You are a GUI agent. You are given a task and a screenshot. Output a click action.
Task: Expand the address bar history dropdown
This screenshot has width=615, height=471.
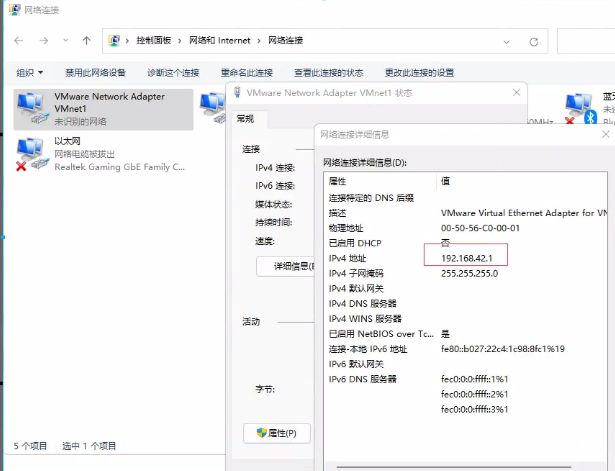tap(506, 42)
